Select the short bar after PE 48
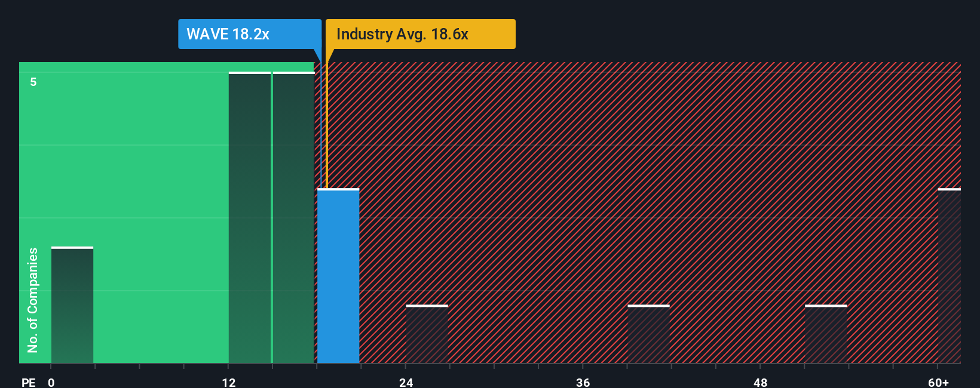Screen dimensions: 980x388 coord(826,334)
